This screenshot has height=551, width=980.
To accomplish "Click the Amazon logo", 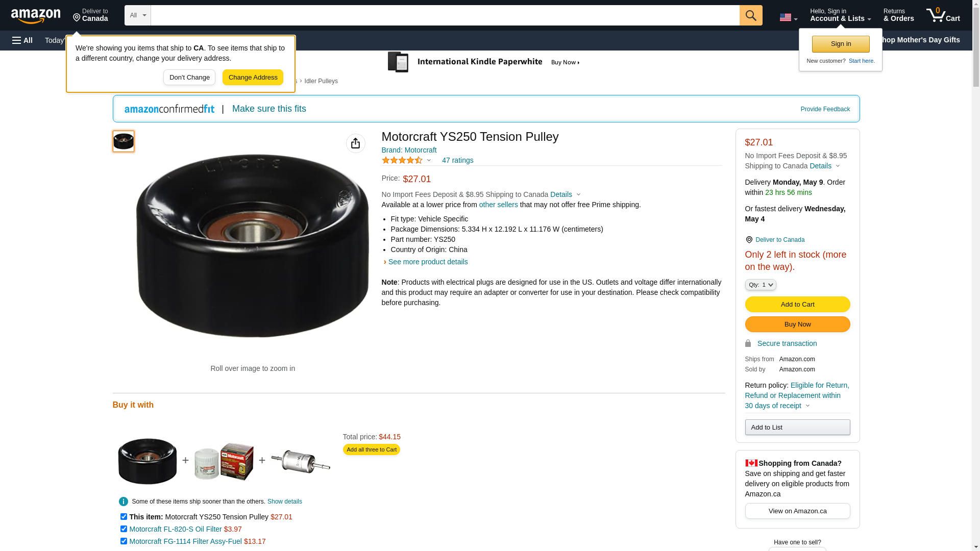I will [36, 16].
